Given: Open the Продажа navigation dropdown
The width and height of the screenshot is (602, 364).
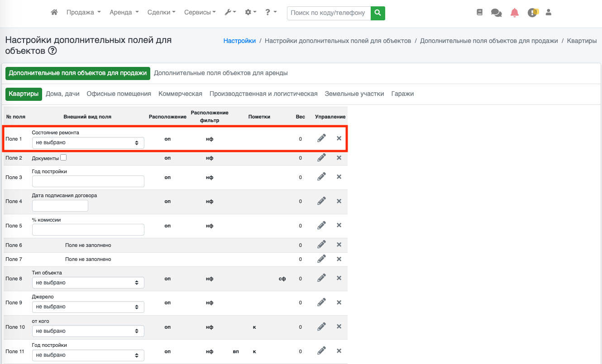Looking at the screenshot, I should [83, 13].
